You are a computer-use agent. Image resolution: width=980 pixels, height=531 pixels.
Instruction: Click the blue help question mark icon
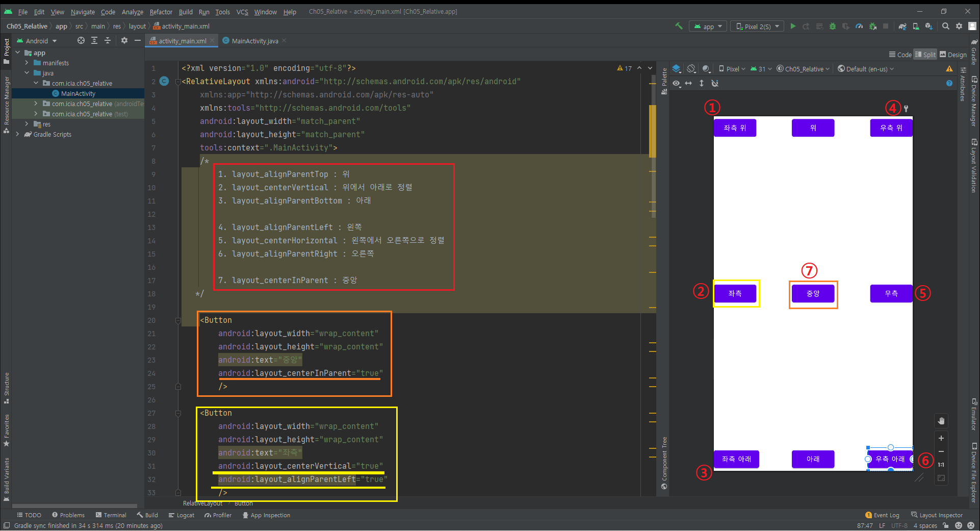(949, 83)
